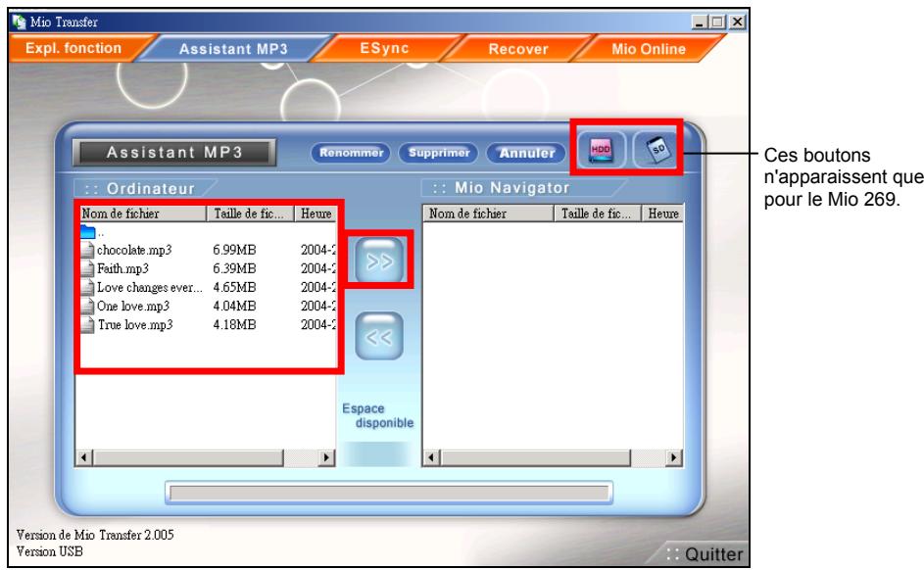Viewport: 924px width, 570px height.
Task: Sort Ordinateur list by Nom de fichier
Action: [141, 214]
